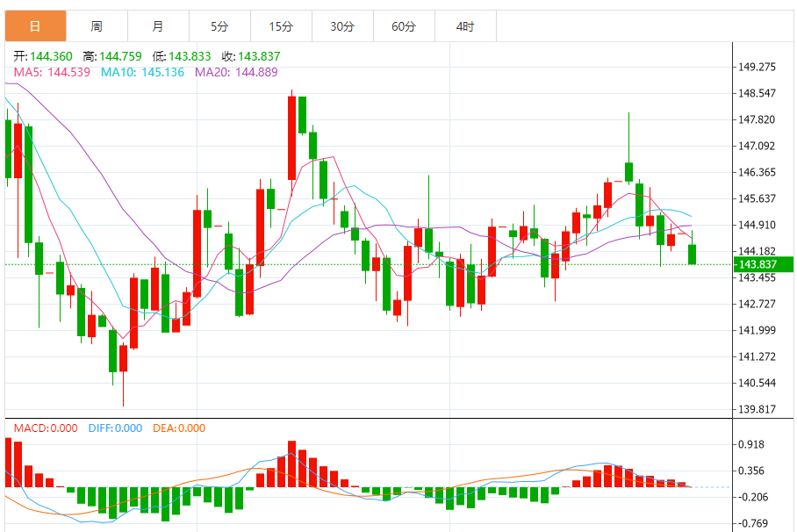The height and width of the screenshot is (532, 797).
Task: Click the 0.918 MACD axis label
Action: pos(751,445)
